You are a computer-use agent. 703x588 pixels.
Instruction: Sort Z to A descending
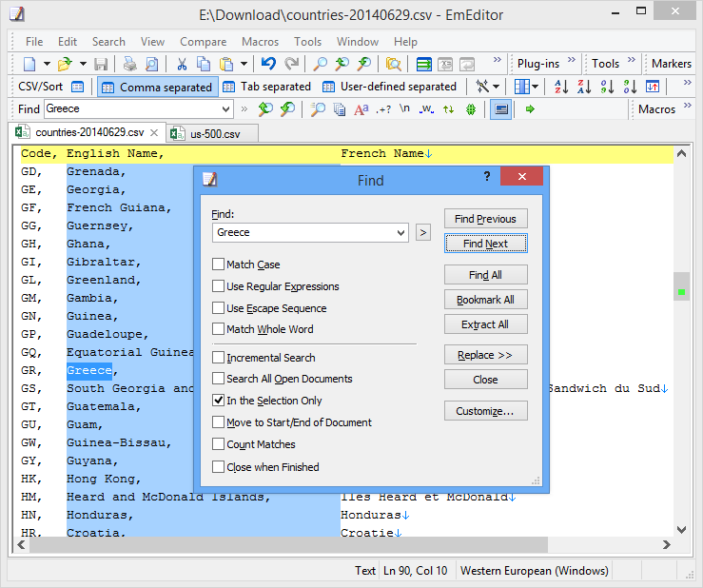point(584,87)
